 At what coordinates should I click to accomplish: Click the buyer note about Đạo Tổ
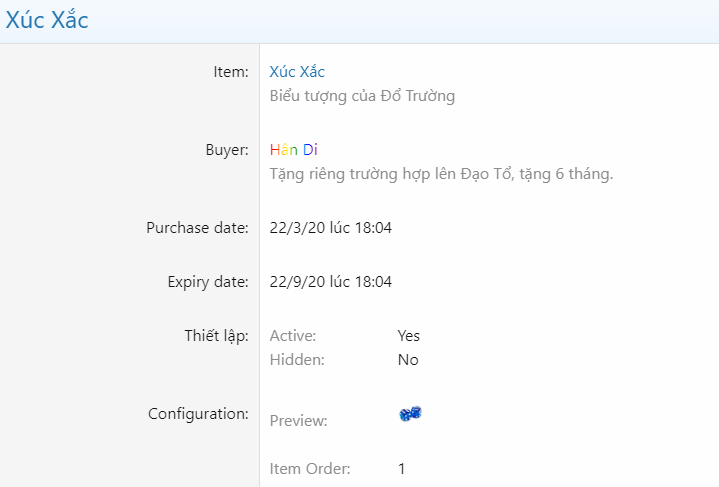[441, 174]
